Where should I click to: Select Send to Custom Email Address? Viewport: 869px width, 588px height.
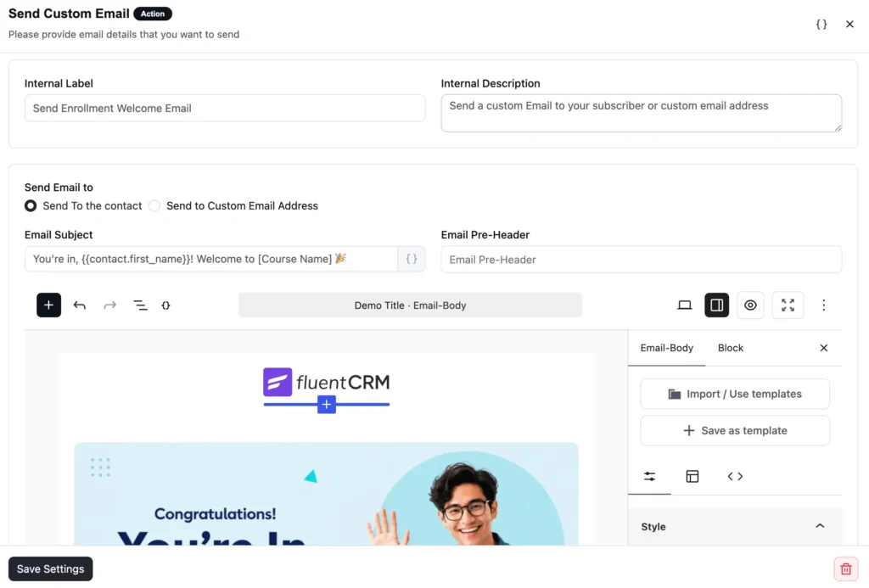(233, 205)
